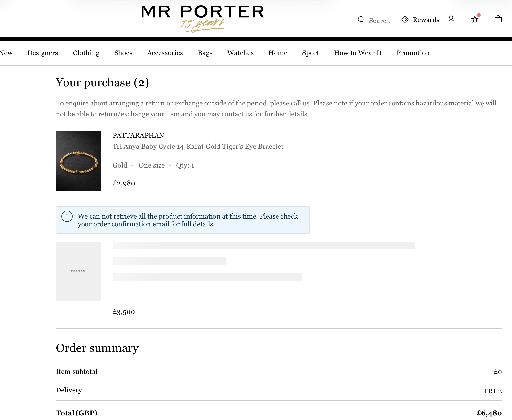The image size is (512, 420).
Task: Open the gold bracelet product thumbnail
Action: pos(78,161)
